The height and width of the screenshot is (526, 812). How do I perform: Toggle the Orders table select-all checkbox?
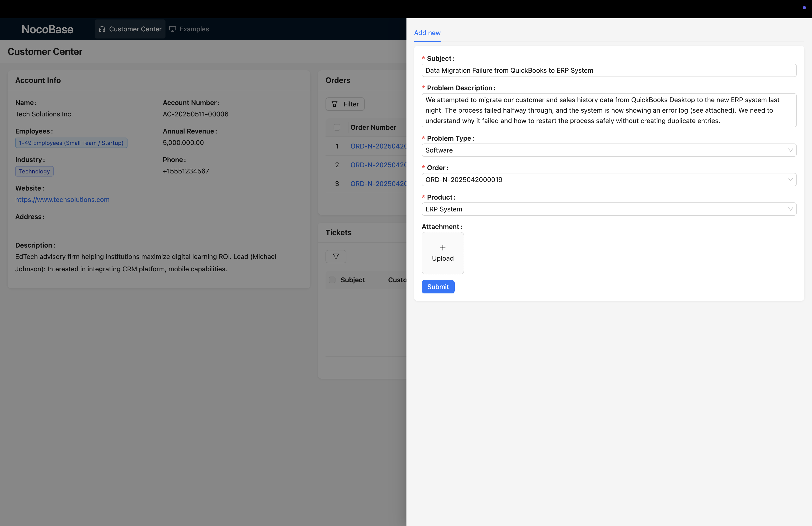tap(337, 127)
